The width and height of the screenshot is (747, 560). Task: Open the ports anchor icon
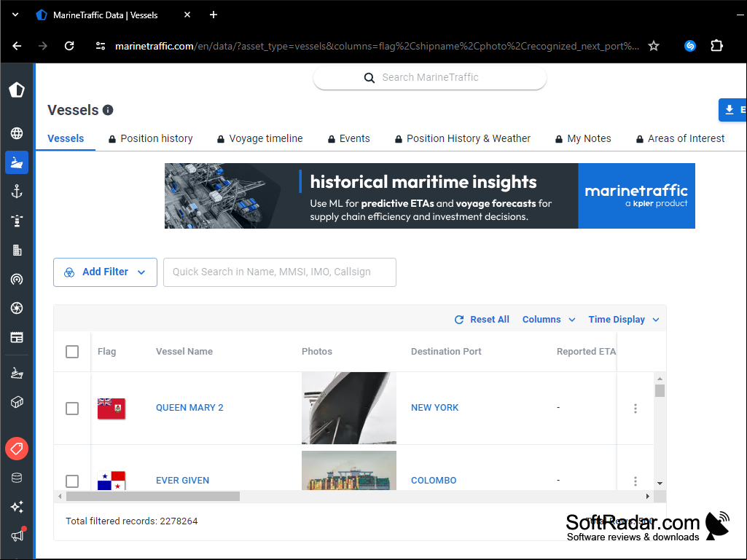17,192
